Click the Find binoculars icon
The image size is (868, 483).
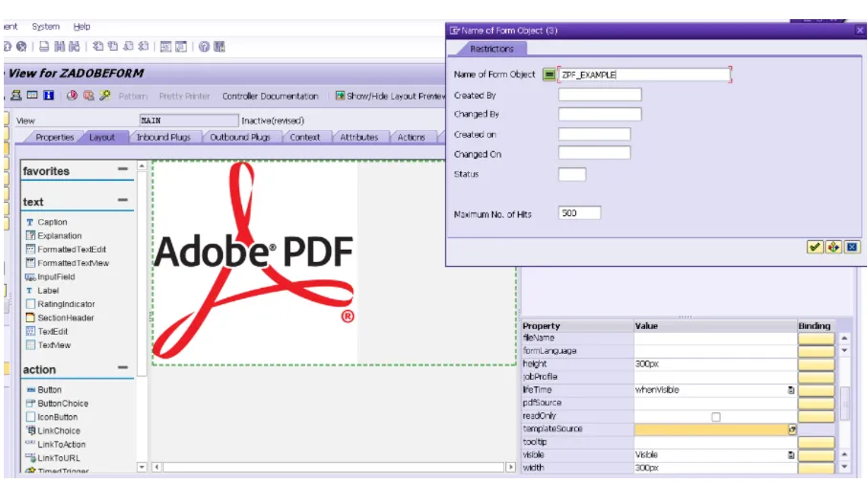pos(59,47)
